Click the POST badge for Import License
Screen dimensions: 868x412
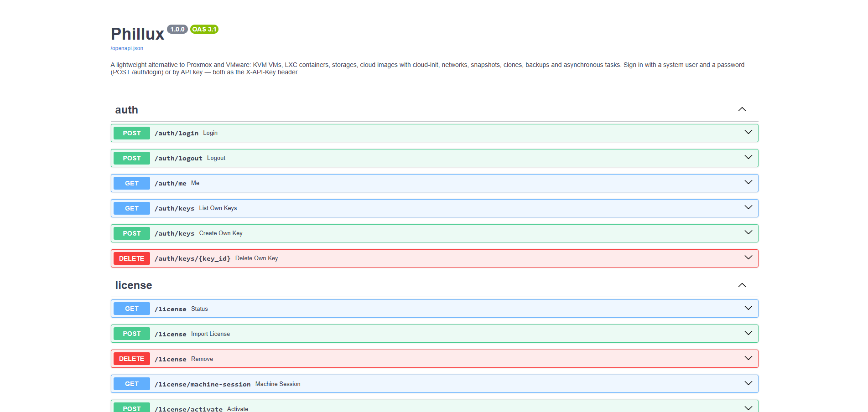click(x=132, y=334)
